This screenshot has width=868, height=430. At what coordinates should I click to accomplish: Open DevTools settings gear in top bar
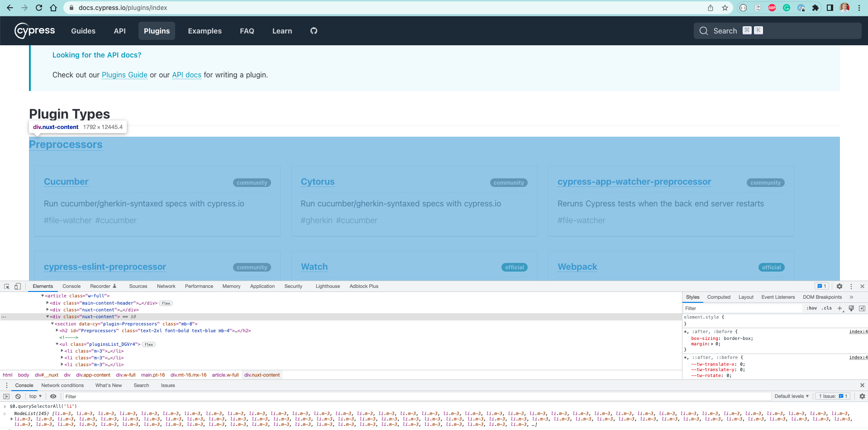click(839, 286)
